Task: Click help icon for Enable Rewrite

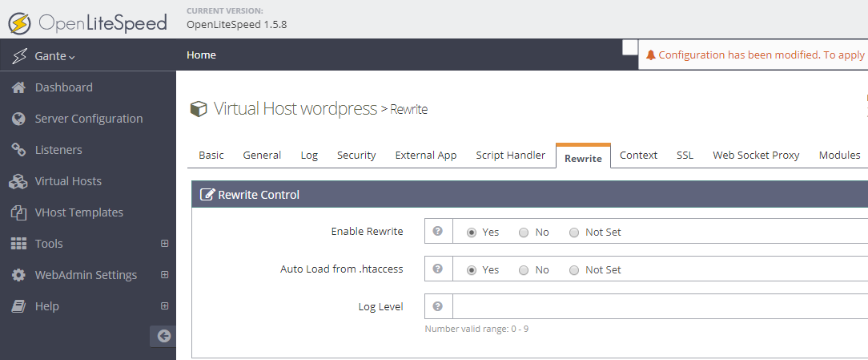Action: [438, 231]
